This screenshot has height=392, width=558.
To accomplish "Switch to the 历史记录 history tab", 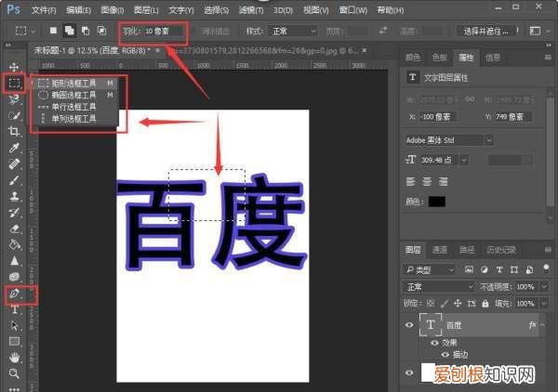I will pyautogui.click(x=501, y=250).
